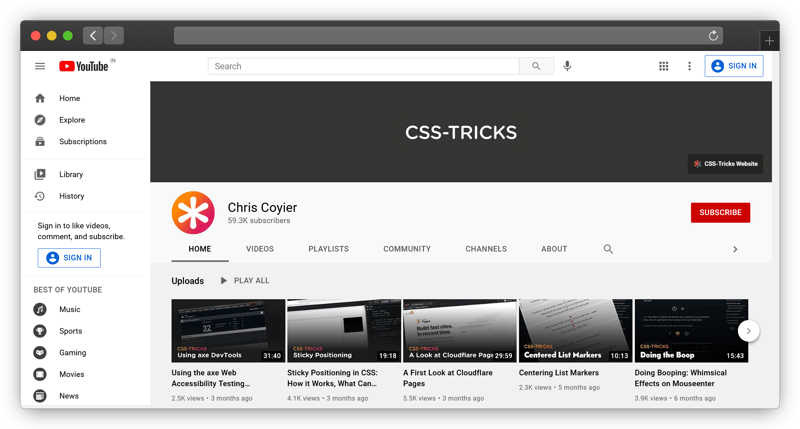
Task: Search within channel using magnifier icon
Action: tap(608, 249)
